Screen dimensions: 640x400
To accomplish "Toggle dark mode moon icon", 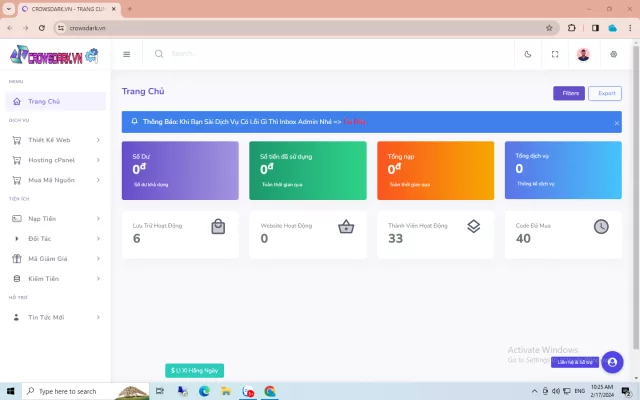I will [x=528, y=54].
